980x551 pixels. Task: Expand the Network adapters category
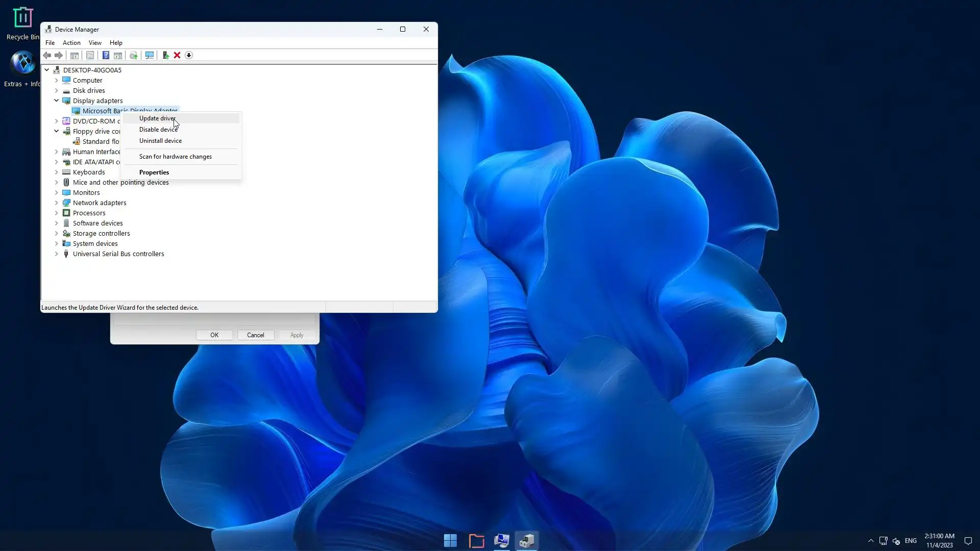(57, 203)
